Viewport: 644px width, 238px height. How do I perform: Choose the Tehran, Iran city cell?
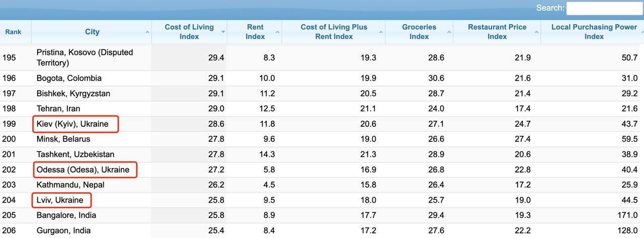tap(58, 108)
